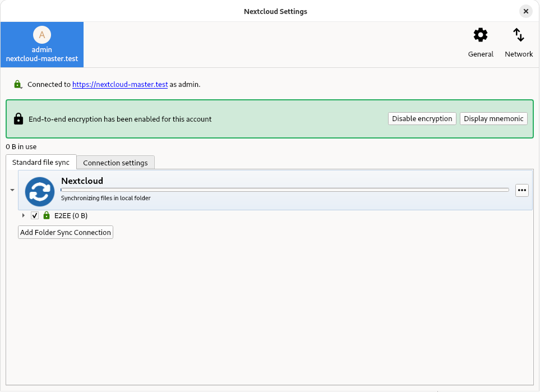Click Disable encryption button
The height and width of the screenshot is (392, 540).
click(422, 119)
